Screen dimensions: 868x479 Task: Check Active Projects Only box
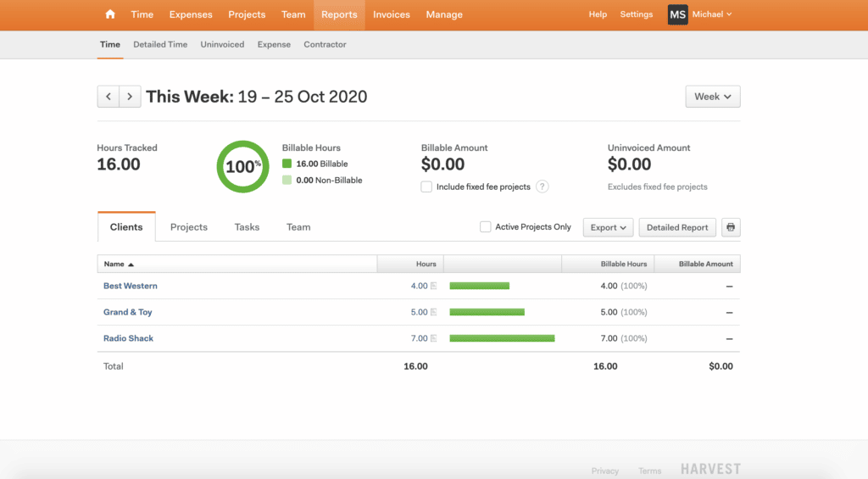coord(486,227)
